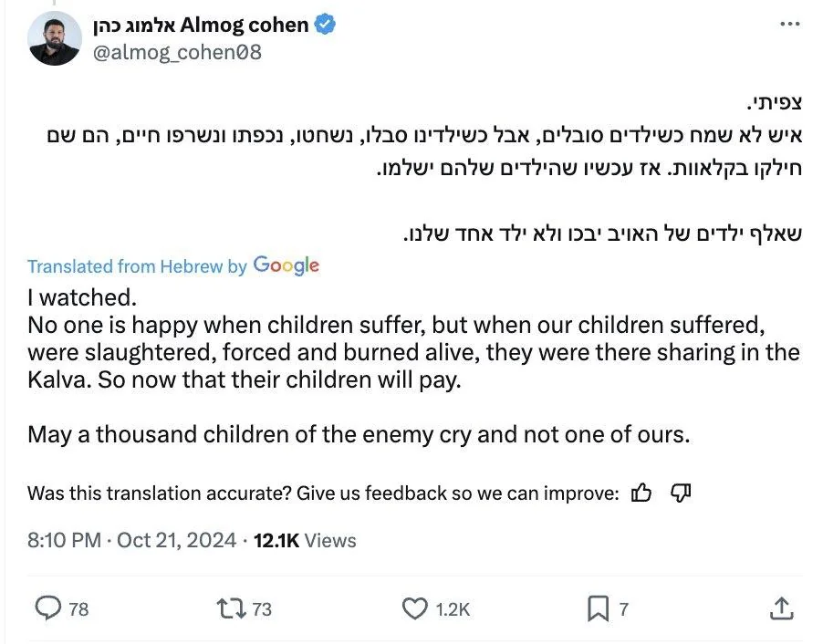Rate the translation with thumbs down
The width and height of the screenshot is (823, 644).
tap(681, 493)
